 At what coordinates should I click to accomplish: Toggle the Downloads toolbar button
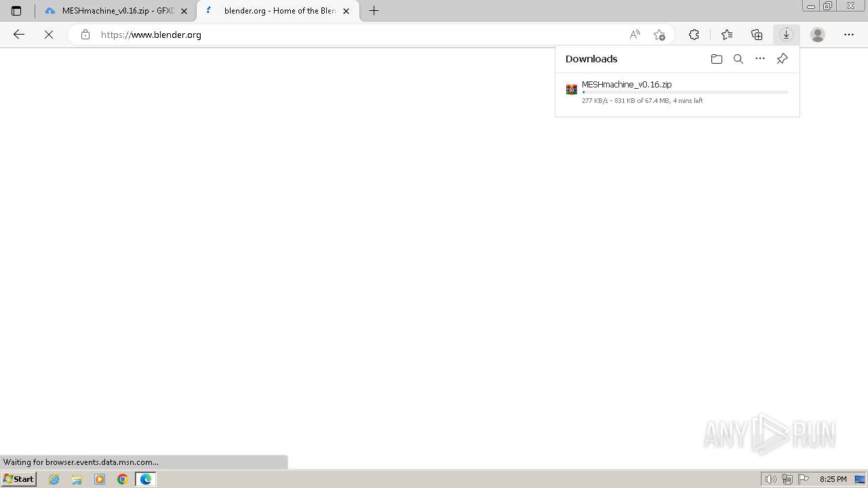(x=787, y=35)
